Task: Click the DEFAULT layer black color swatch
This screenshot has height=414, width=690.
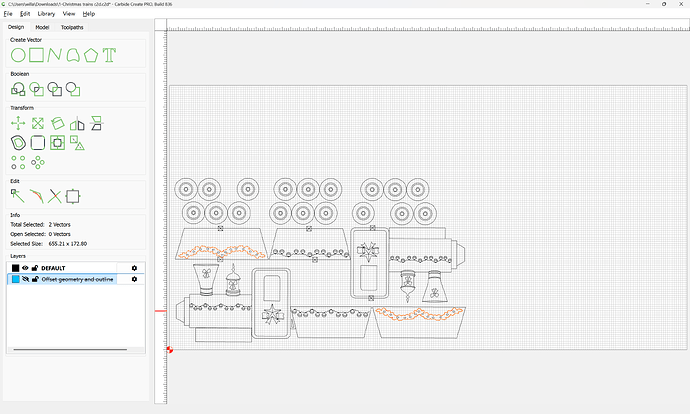Action: [x=15, y=268]
